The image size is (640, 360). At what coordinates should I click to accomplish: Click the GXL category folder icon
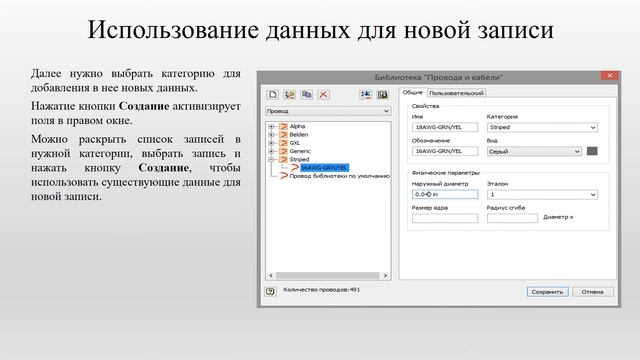[x=283, y=143]
